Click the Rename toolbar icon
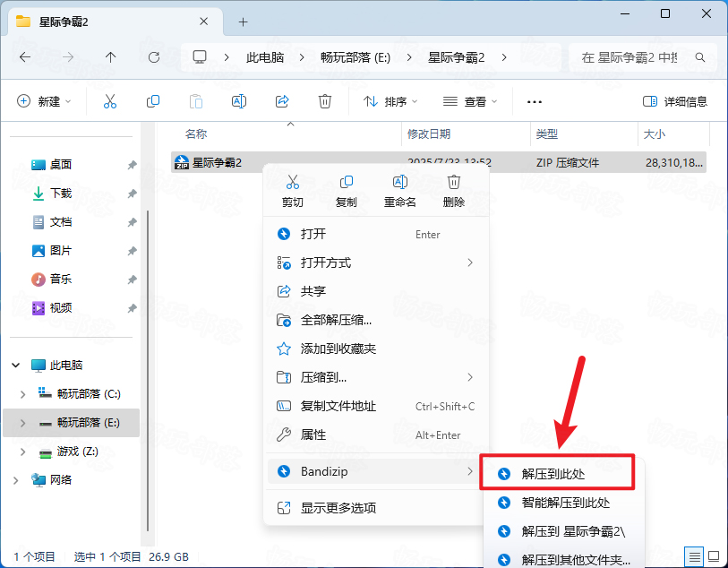728x568 pixels. point(239,101)
